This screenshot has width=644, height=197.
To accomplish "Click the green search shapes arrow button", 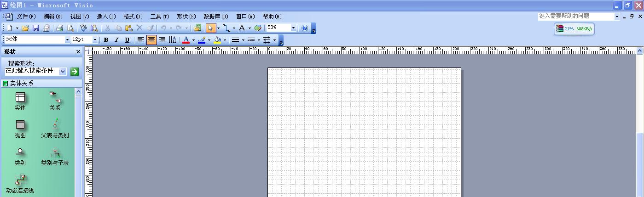I will click(x=75, y=72).
